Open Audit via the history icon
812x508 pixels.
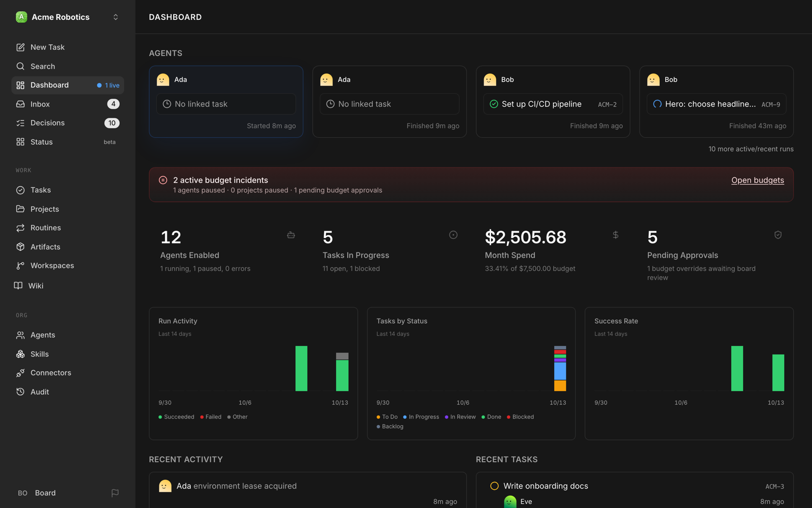20,392
